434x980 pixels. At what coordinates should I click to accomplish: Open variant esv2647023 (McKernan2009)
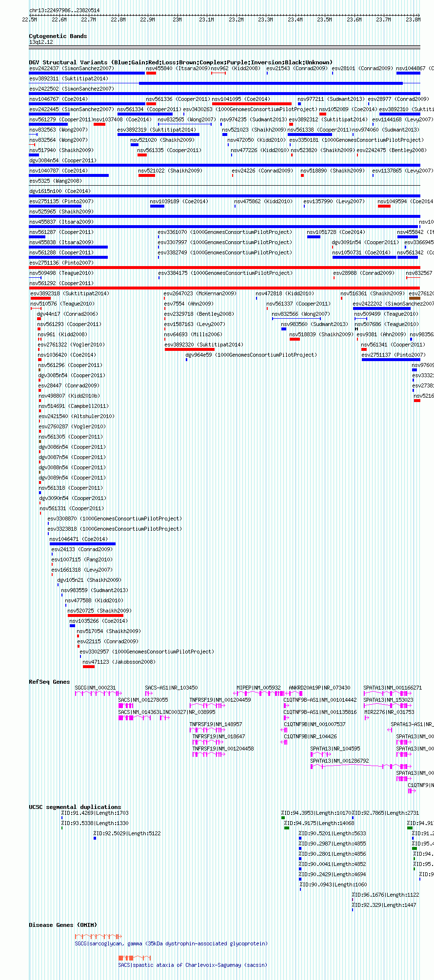tap(200, 293)
